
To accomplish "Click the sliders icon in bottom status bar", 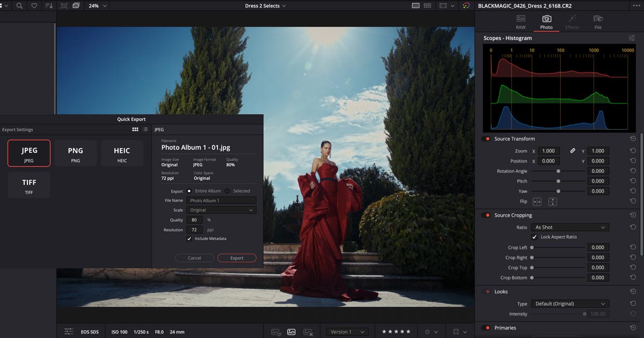I will click(x=69, y=332).
